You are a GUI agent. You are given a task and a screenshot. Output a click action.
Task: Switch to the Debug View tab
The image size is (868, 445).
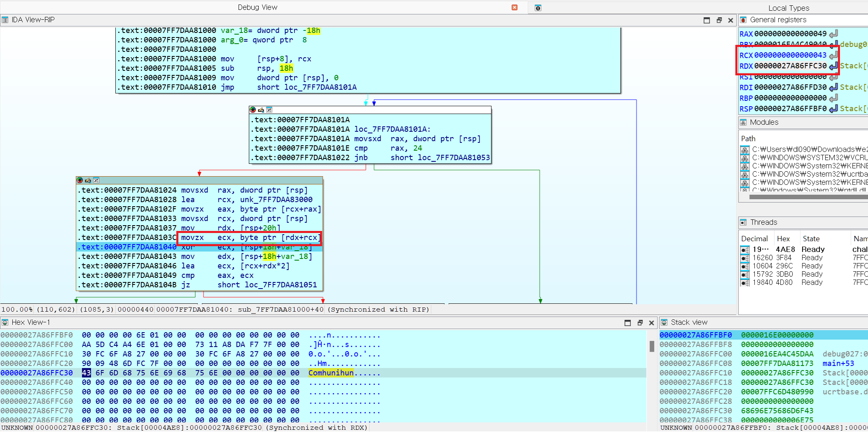(x=257, y=7)
